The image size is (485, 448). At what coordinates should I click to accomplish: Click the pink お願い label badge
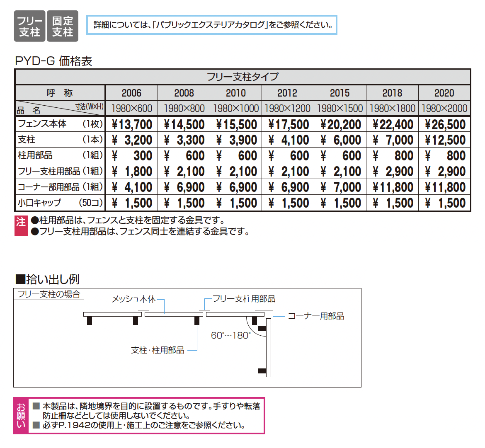(x=21, y=416)
